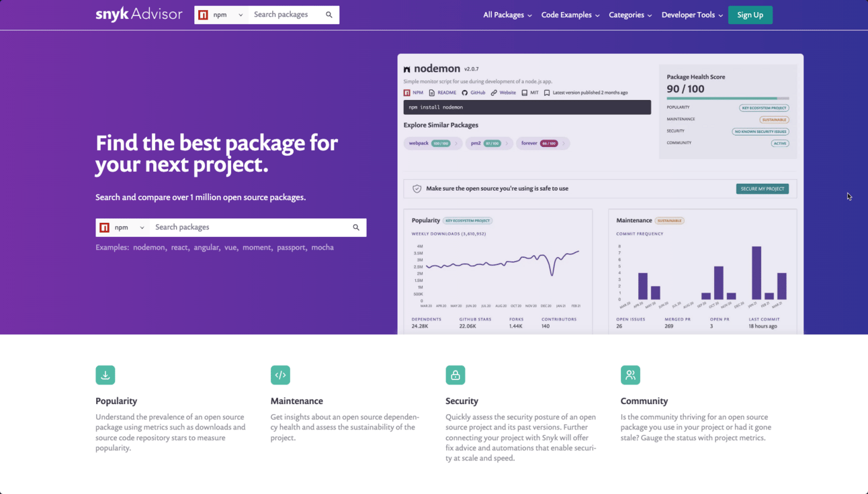
Task: Click the 'Find the best package' headline
Action: tap(216, 153)
